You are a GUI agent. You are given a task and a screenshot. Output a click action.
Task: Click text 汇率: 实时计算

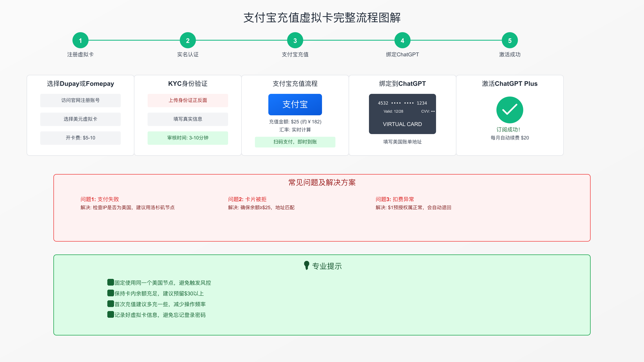click(x=295, y=130)
